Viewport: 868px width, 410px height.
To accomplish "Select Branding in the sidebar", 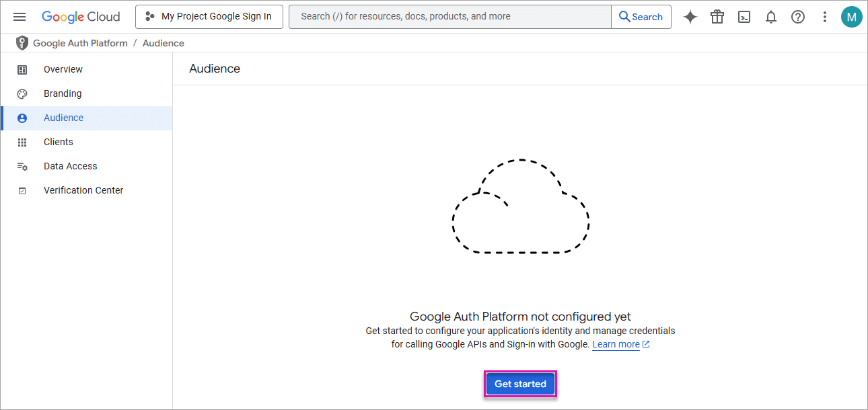I will click(63, 93).
